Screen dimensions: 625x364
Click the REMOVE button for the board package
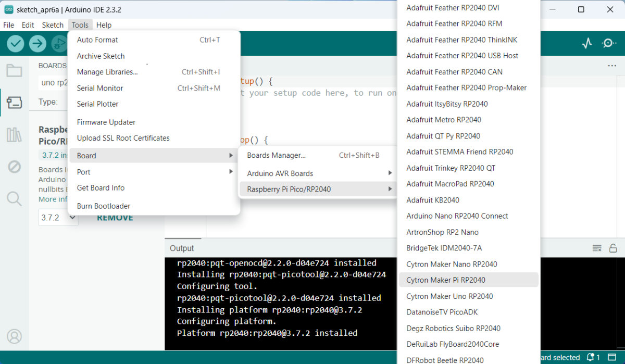(115, 218)
